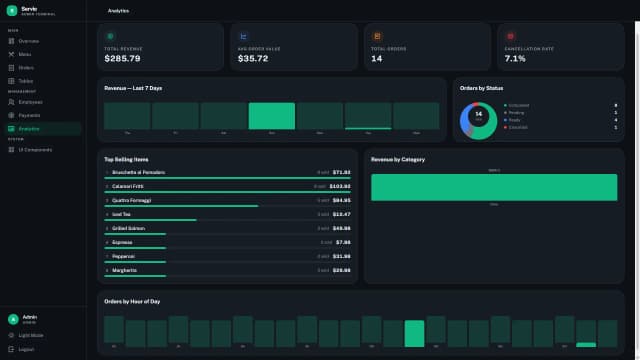Click the Total Orders card icon
This screenshot has width=640, height=360.
tap(377, 36)
